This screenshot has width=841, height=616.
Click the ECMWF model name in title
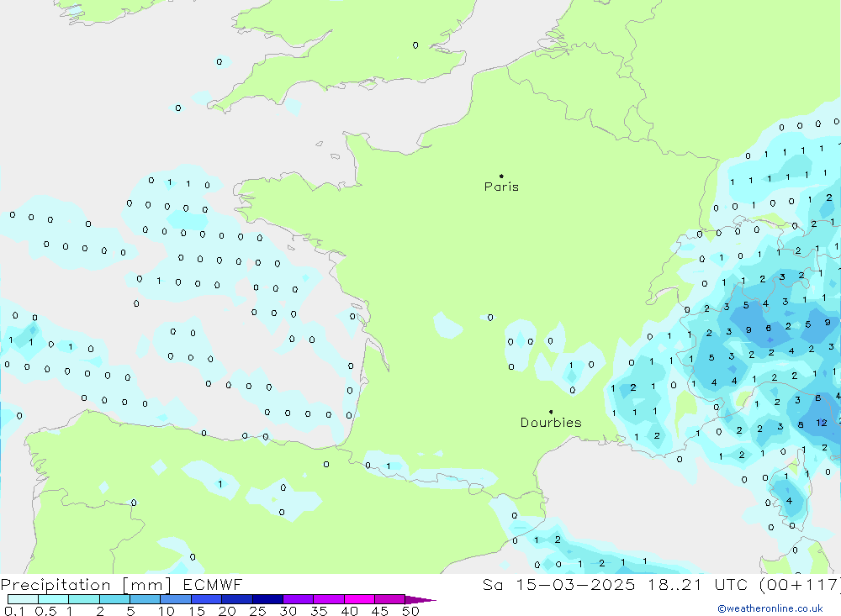point(213,585)
